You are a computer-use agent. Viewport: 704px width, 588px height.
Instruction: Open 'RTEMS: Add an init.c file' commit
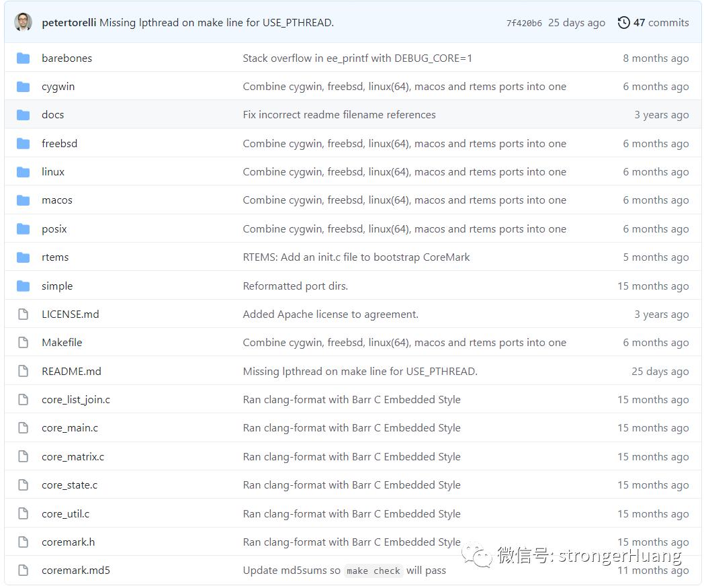pyautogui.click(x=356, y=257)
